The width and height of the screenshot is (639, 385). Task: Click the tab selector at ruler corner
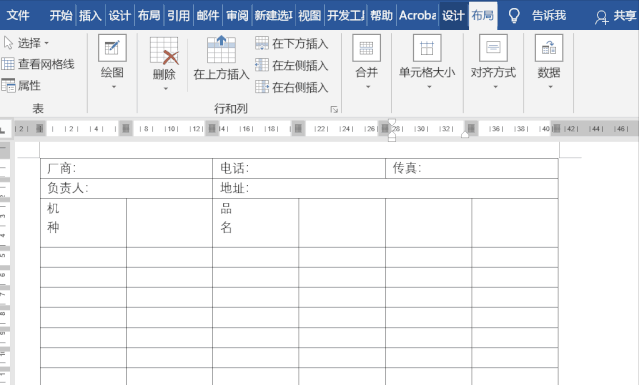[3, 130]
